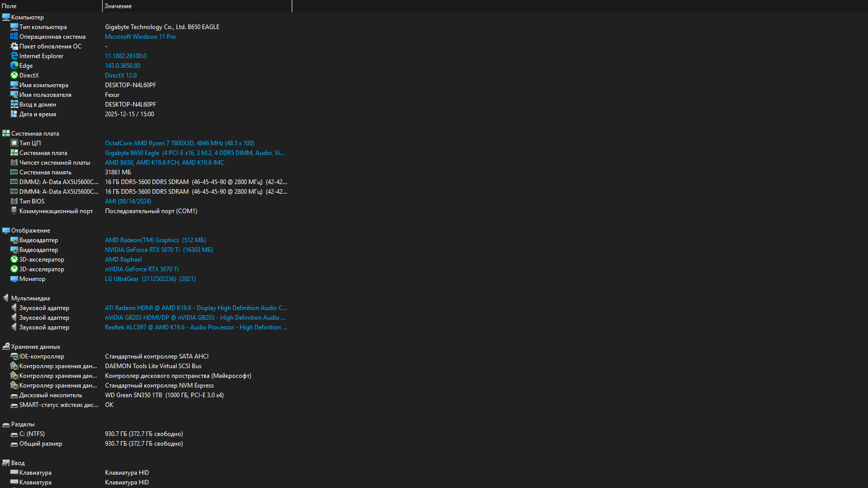Click the SMART-статус row icon

tap(14, 405)
